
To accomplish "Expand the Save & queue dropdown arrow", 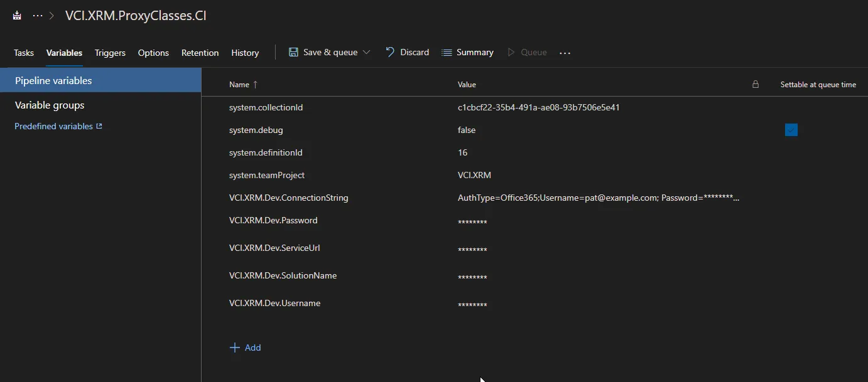I will click(367, 53).
